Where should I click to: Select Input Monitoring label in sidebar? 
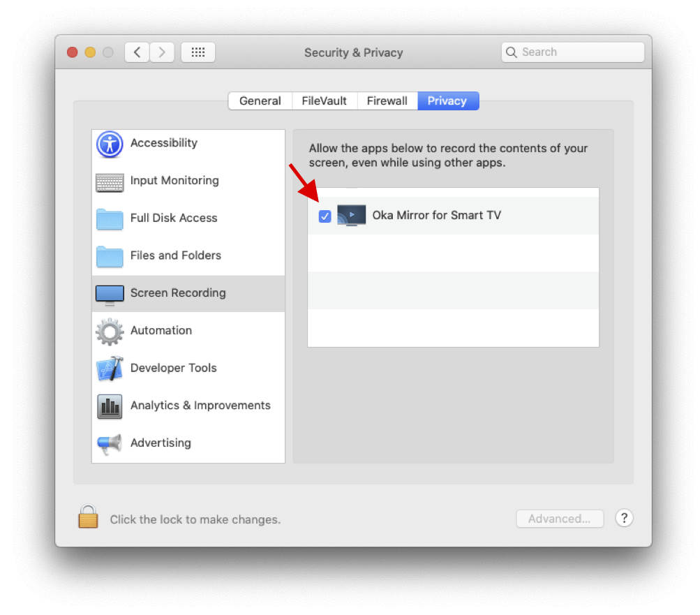(174, 180)
